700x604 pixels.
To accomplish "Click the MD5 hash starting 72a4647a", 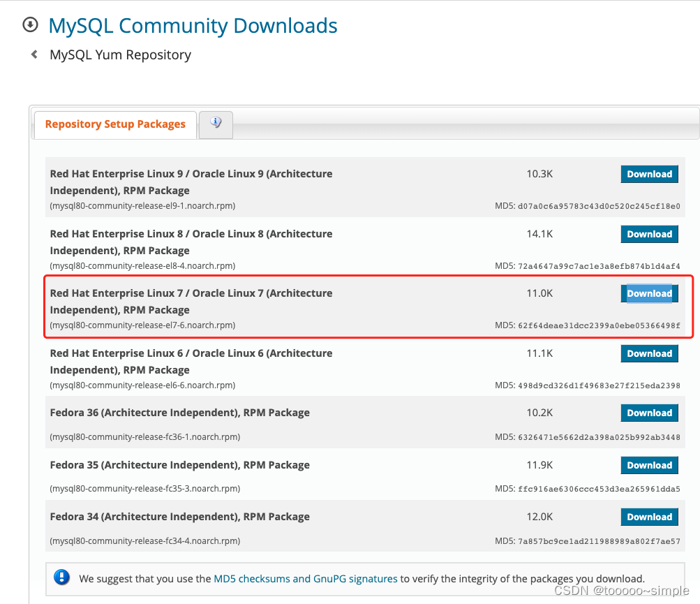I will click(599, 266).
